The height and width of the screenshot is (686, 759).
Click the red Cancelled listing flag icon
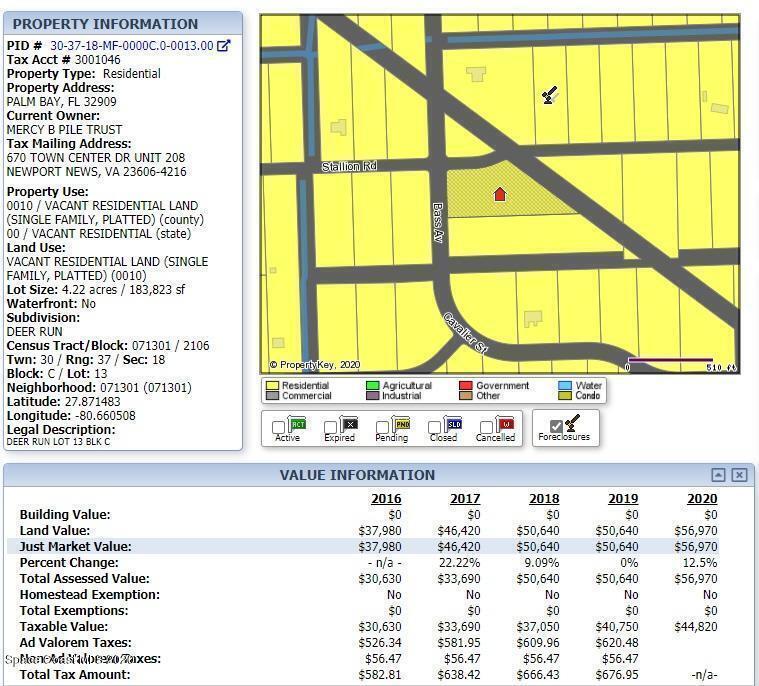[503, 424]
